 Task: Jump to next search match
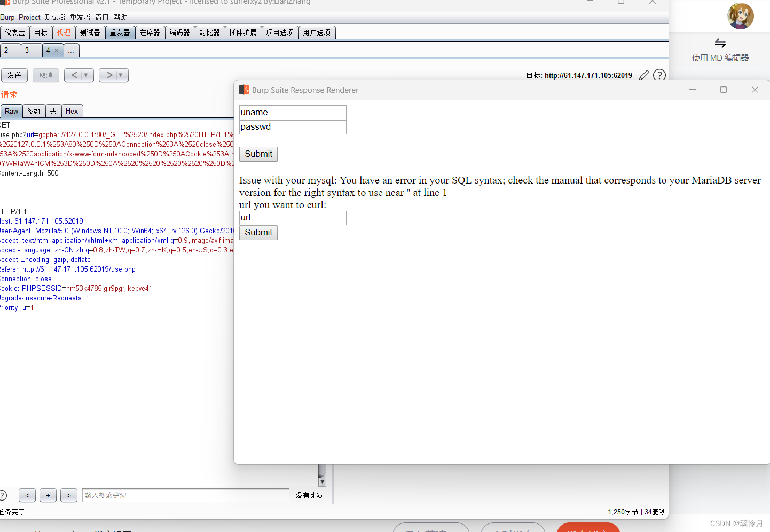click(x=69, y=495)
